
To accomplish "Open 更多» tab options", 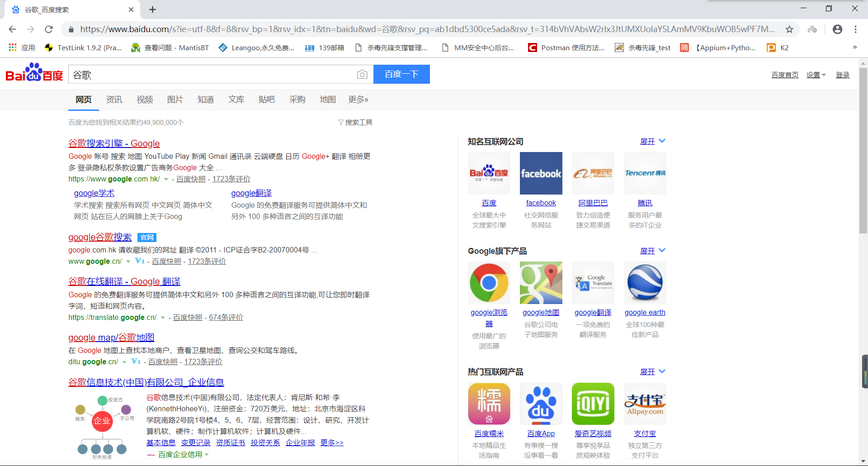I will point(358,100).
